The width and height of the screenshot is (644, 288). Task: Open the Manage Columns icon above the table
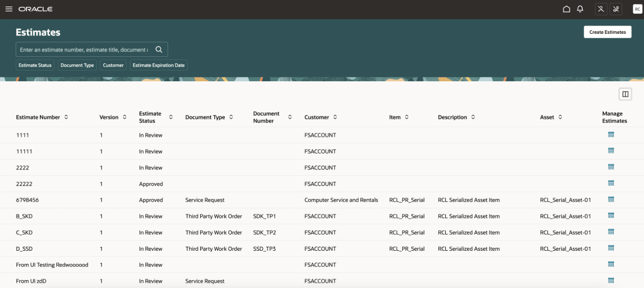[x=624, y=93]
